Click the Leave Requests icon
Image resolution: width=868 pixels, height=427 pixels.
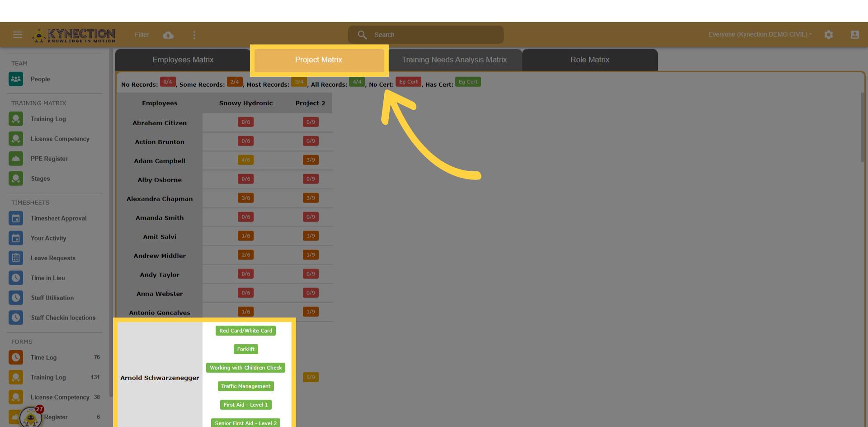[x=16, y=258]
